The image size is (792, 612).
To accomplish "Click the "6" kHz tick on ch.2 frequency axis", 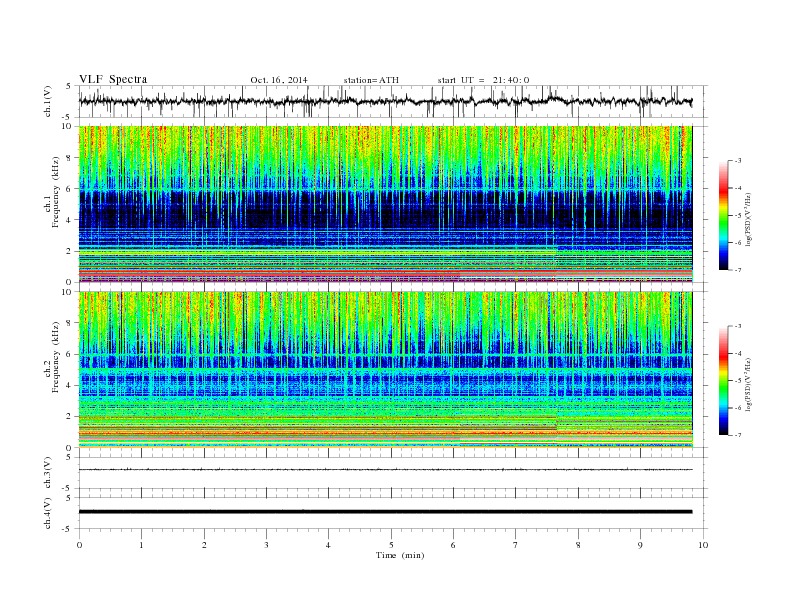I will 69,354.
